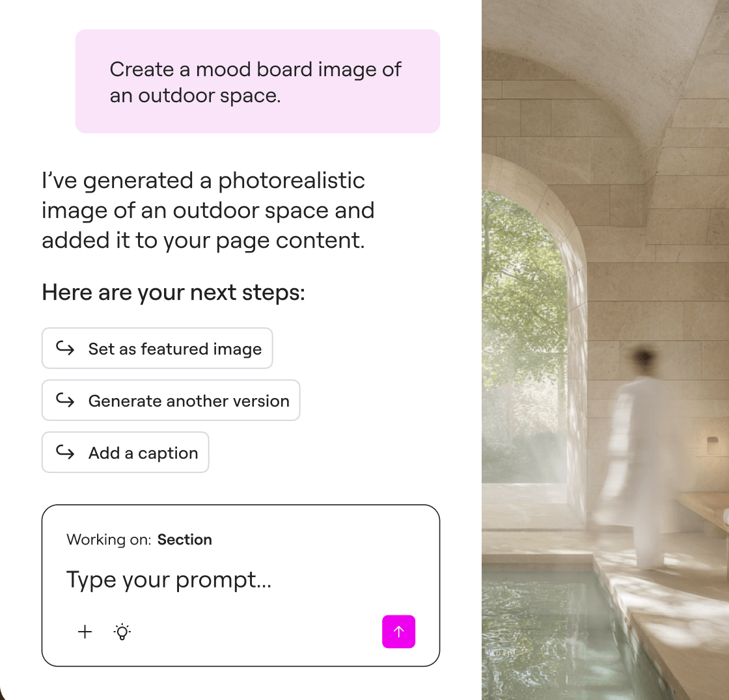729x700 pixels.
Task: Click the lightbulb suggestions icon
Action: 122,632
